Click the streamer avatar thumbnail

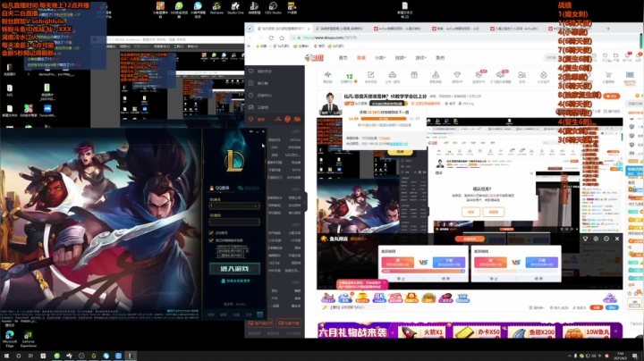pos(330,104)
